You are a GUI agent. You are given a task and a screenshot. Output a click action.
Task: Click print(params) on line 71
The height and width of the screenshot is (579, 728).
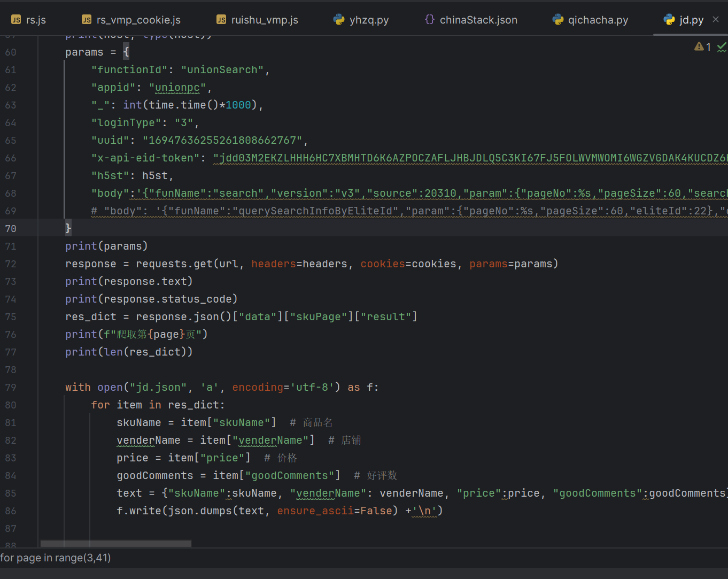point(106,246)
